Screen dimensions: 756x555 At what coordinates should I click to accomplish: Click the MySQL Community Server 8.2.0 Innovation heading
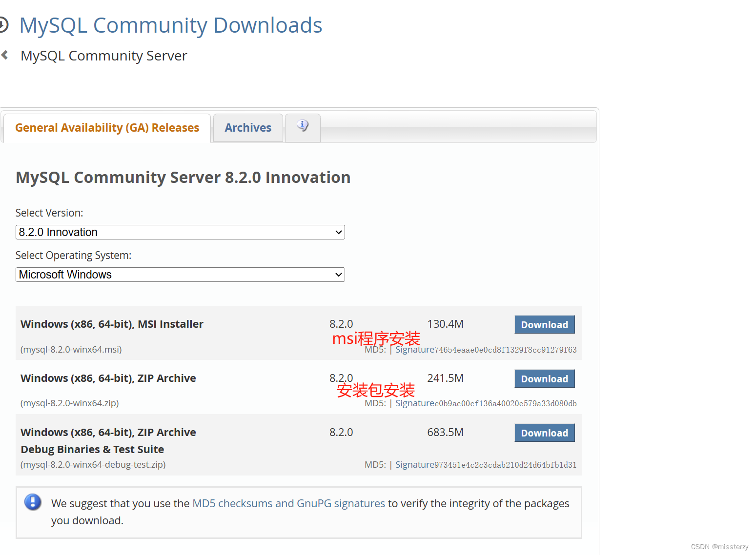tap(183, 178)
